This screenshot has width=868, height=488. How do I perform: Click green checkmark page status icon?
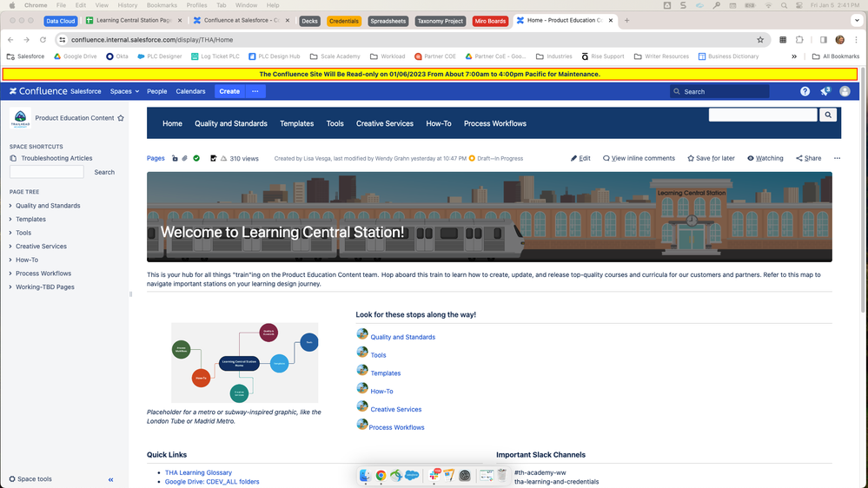click(196, 158)
